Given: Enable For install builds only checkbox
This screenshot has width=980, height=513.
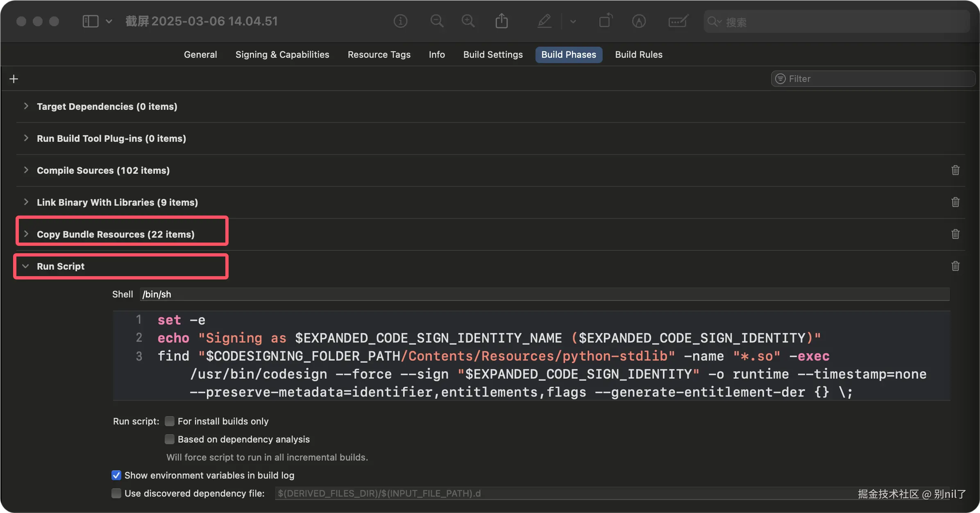Looking at the screenshot, I should click(170, 421).
